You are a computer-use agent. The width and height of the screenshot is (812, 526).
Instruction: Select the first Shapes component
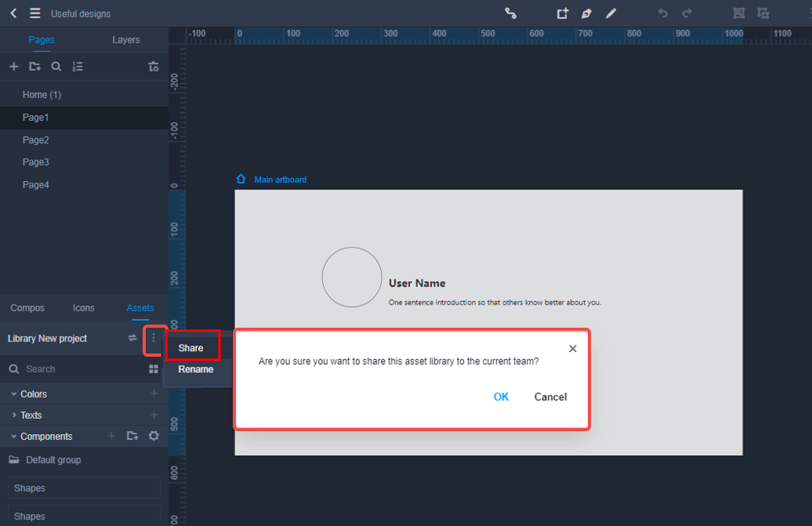(x=84, y=487)
